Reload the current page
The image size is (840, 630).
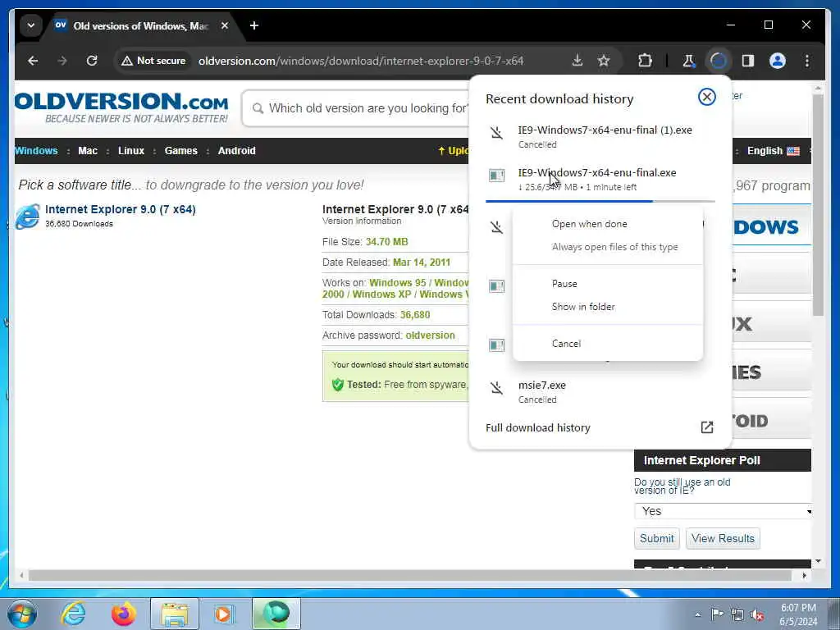click(x=92, y=61)
